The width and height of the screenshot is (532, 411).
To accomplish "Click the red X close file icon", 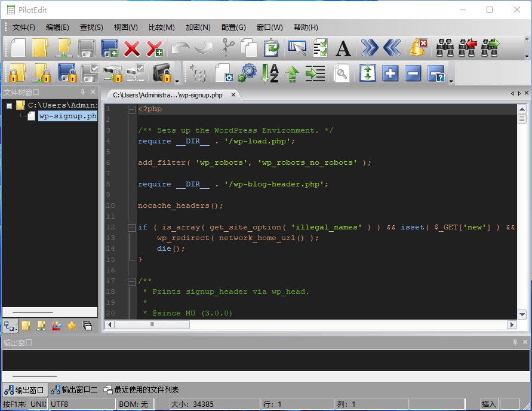I will point(131,48).
